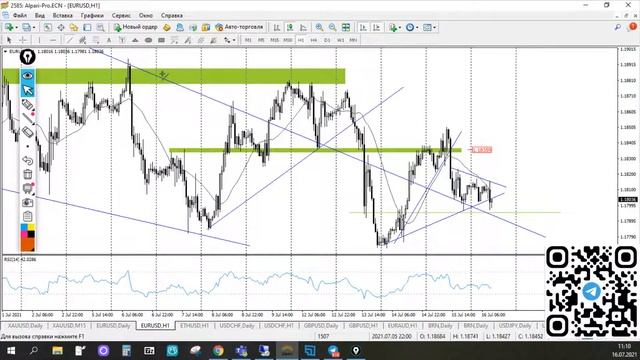Open the Windows Start menu
640x360 pixels.
(11, 351)
